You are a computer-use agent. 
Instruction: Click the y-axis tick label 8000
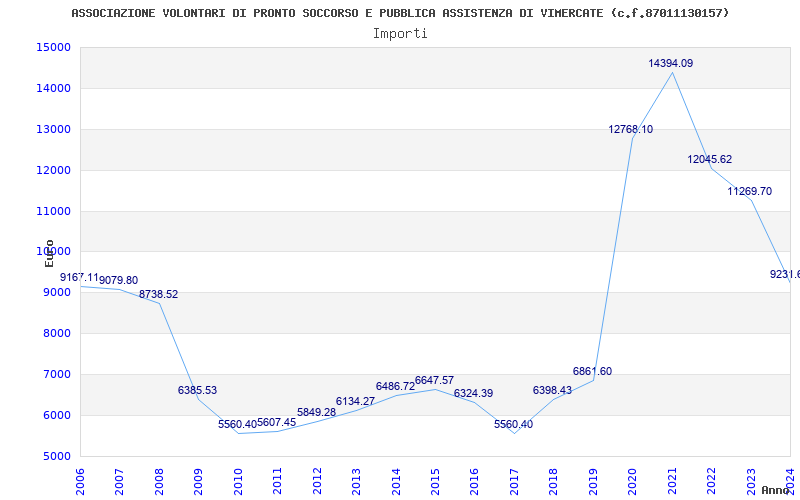[56, 333]
